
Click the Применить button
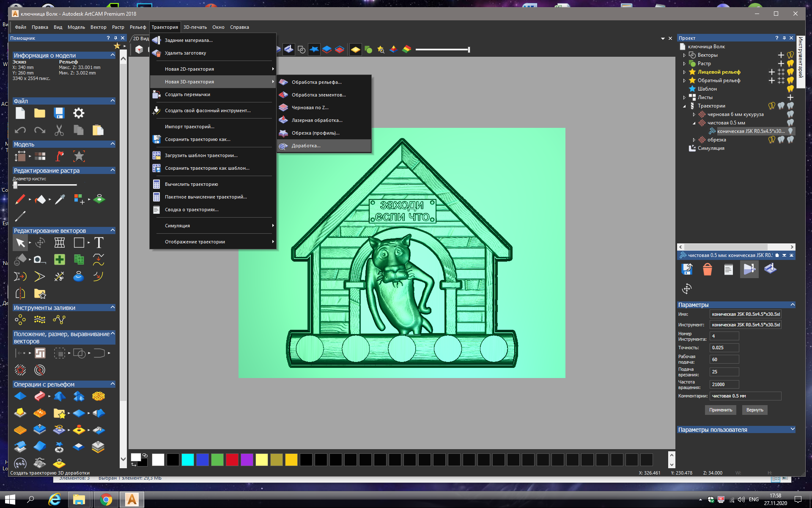point(721,410)
